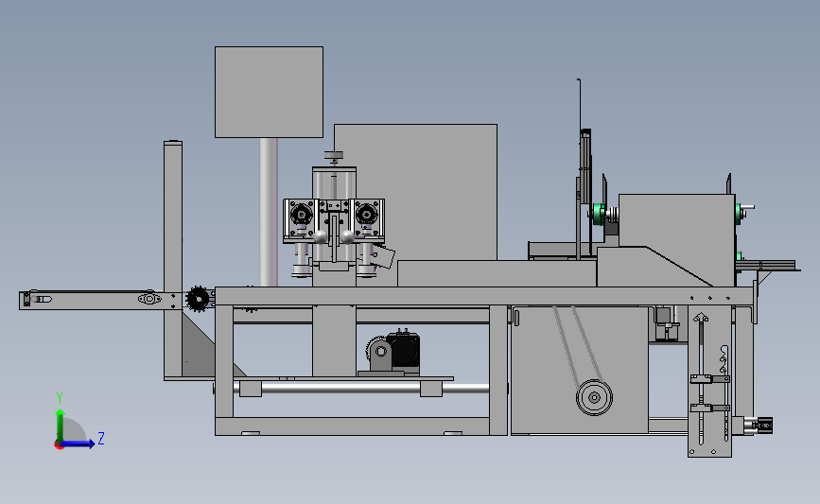This screenshot has height=504, width=820.
Task: Select the large belt pulley wheel in lower cabinet
Action: (594, 397)
